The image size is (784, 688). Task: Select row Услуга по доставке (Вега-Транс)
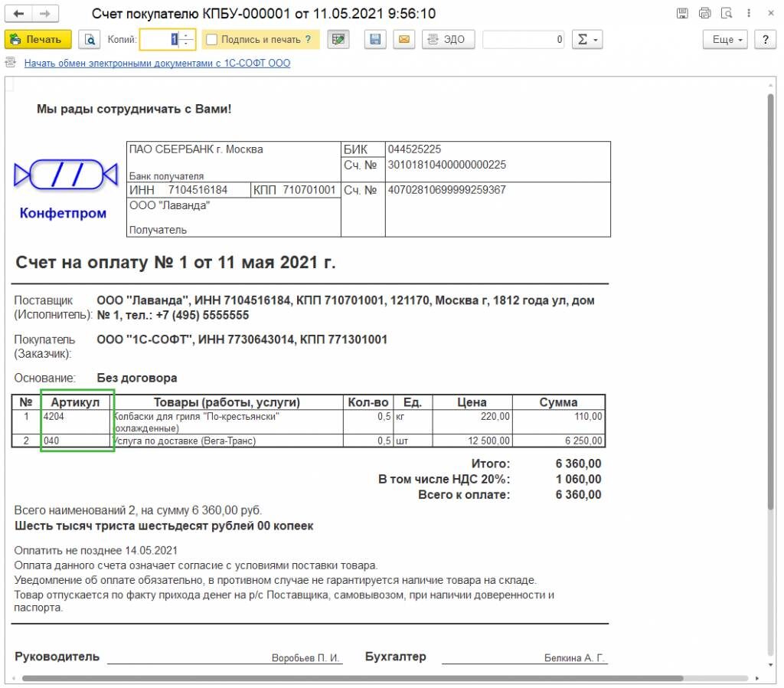click(227, 441)
